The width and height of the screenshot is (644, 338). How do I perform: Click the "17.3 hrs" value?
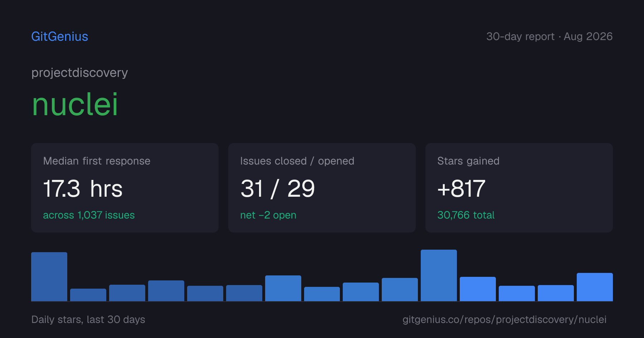(83, 188)
